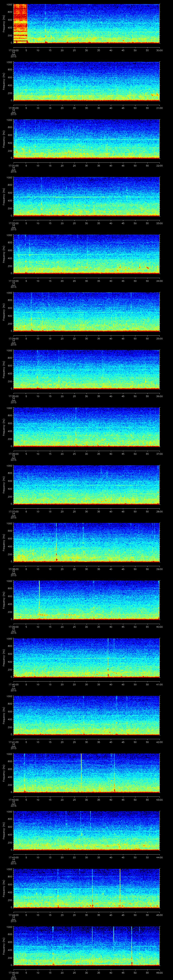Click the "17:29:00" start time label
This screenshot has height=980, width=173.
pyautogui.click(x=13, y=50)
